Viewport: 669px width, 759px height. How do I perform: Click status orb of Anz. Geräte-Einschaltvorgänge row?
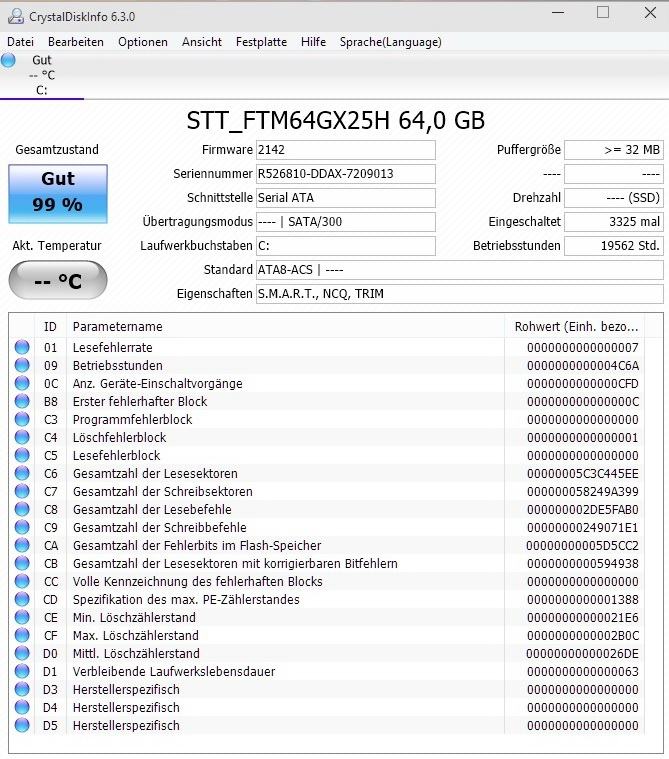[22, 383]
